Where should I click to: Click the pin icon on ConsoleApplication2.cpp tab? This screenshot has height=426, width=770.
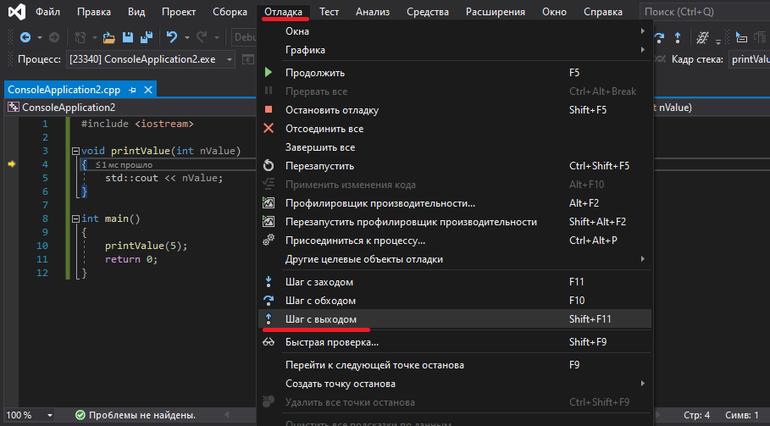133,90
